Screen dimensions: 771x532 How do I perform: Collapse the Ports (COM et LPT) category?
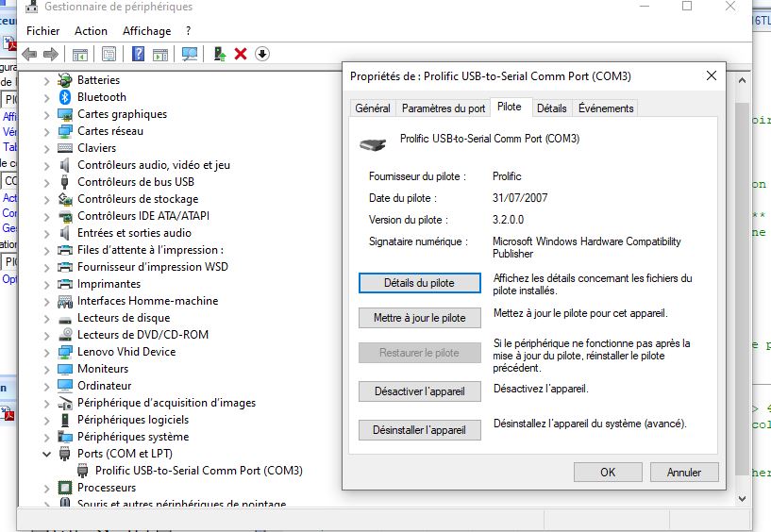pyautogui.click(x=46, y=454)
